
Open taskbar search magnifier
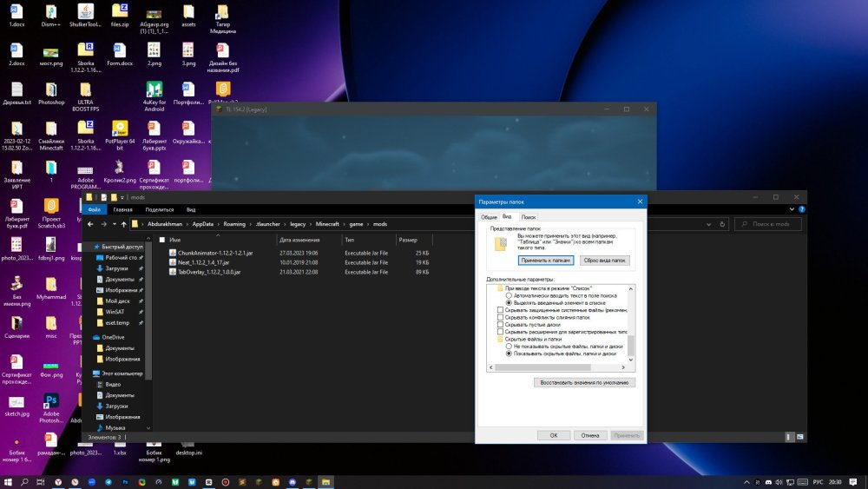tap(24, 482)
